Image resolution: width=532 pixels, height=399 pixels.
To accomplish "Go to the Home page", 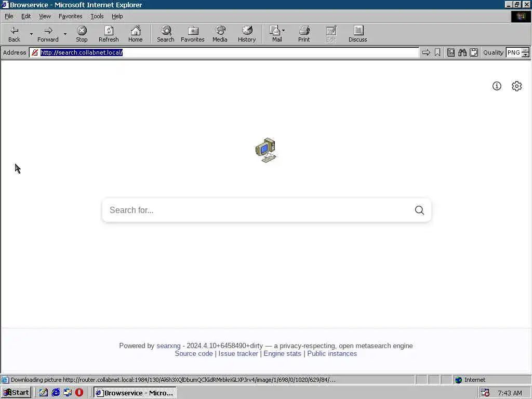I will click(x=136, y=34).
